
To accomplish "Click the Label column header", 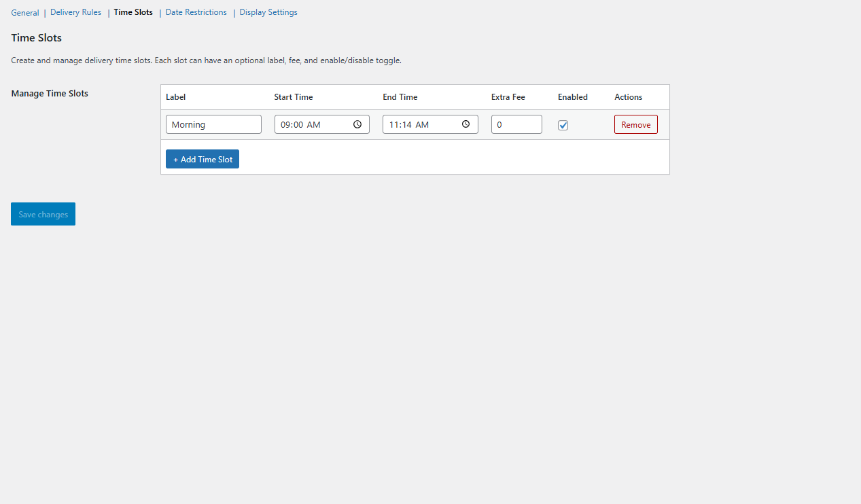I will pyautogui.click(x=175, y=97).
